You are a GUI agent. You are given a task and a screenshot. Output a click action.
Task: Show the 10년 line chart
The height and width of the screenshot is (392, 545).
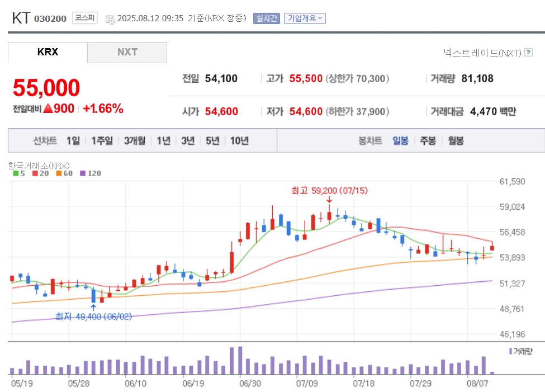click(239, 140)
